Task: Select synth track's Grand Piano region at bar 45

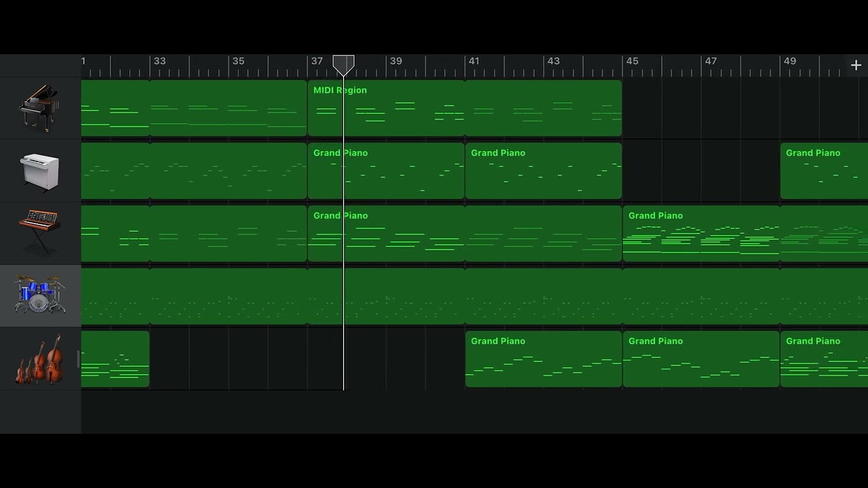Action: click(701, 234)
